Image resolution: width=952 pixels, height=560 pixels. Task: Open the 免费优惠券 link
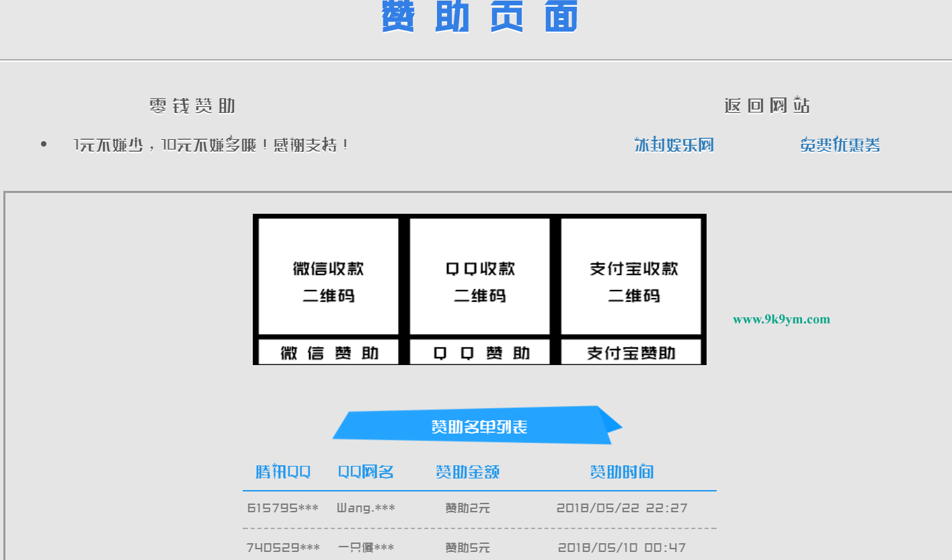tap(840, 144)
